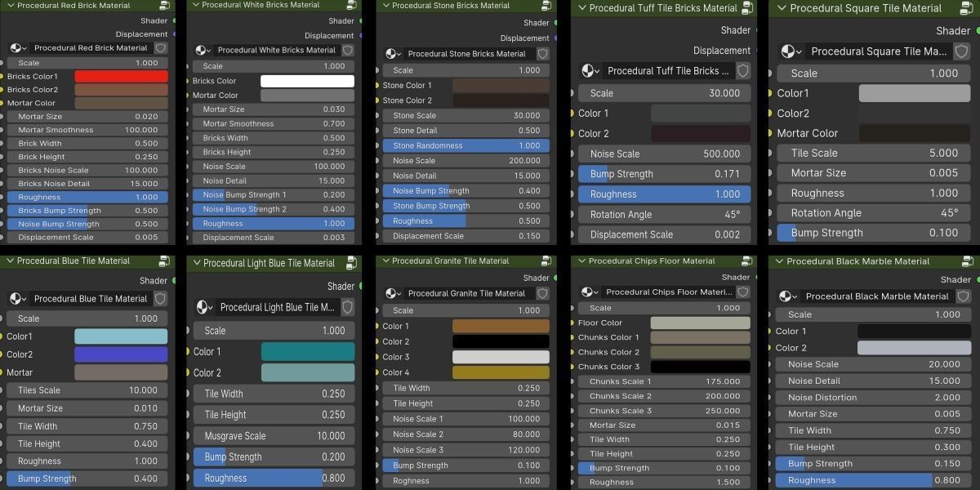Toggle fake user shield for Black Marble Material

[963, 296]
